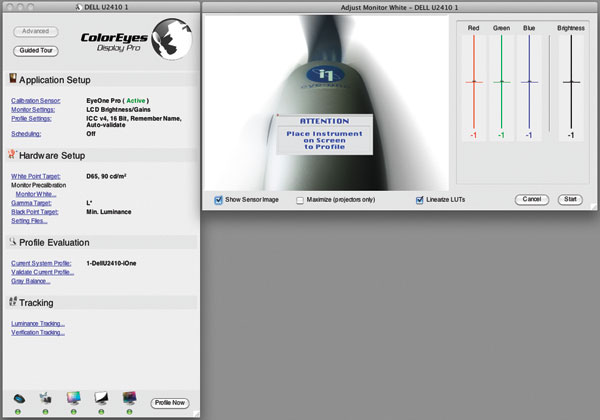600x420 pixels.
Task: Click the '1-DellU2410-iOne' profile name
Action: pos(111,264)
